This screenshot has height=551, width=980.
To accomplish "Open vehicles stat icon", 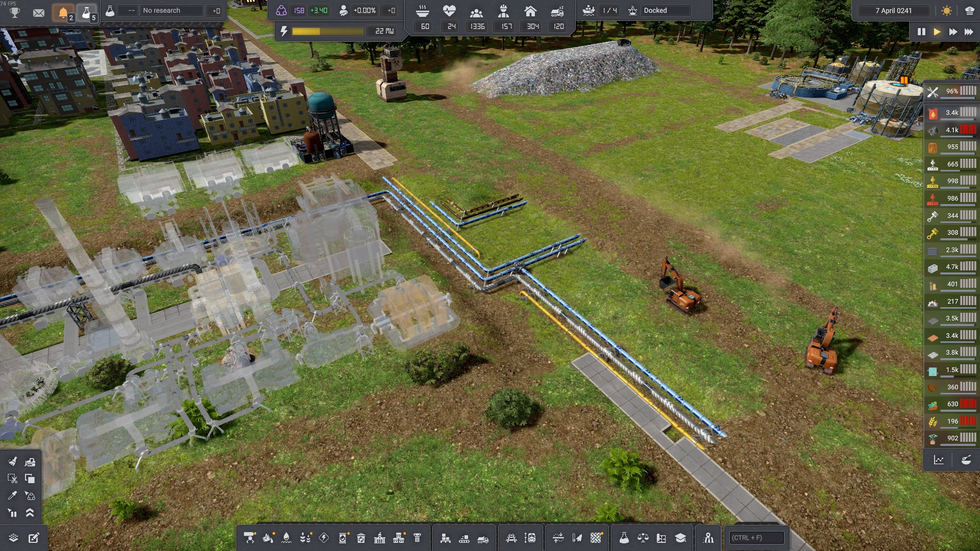I will [557, 11].
